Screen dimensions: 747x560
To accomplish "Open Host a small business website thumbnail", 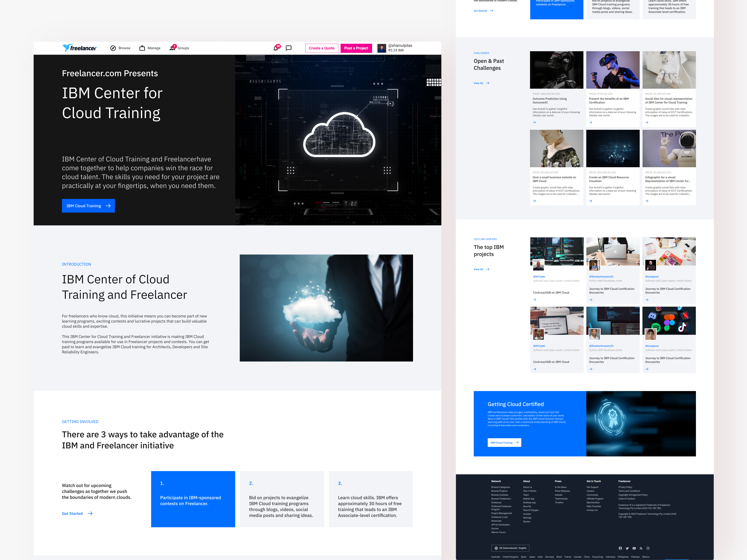I will [x=557, y=149].
